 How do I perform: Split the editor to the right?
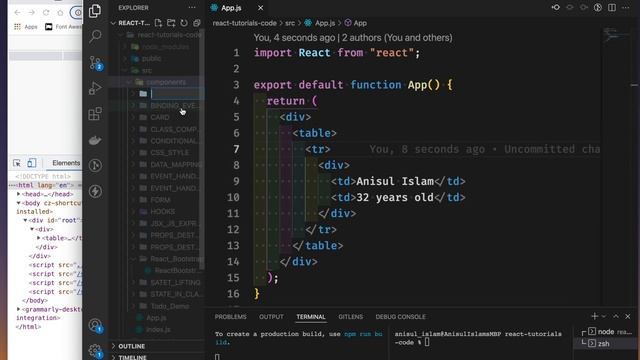612,7
